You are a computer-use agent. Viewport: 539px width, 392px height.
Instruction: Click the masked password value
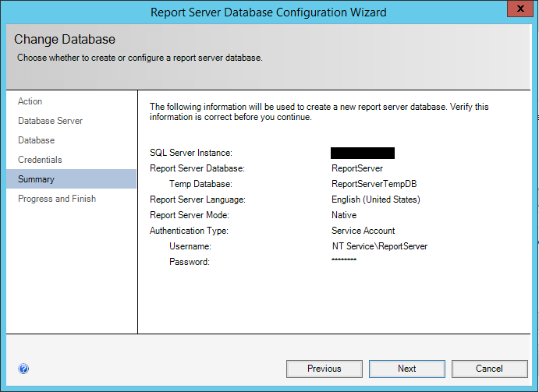344,260
